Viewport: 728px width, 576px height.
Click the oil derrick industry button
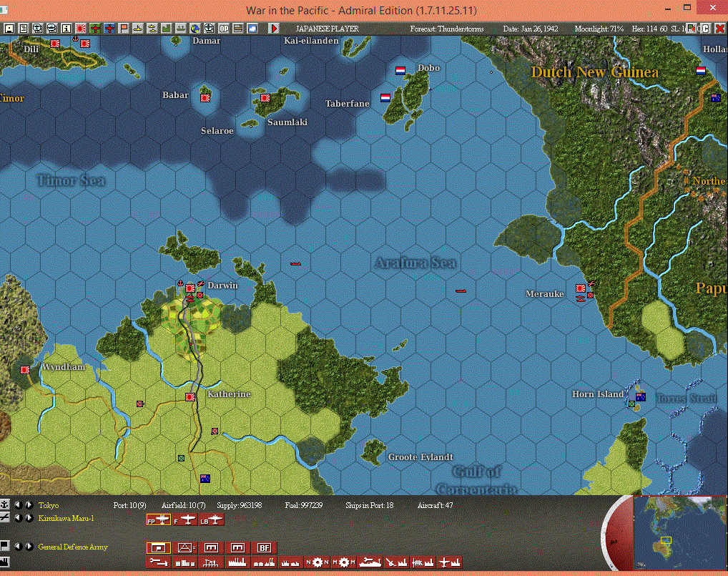point(211,562)
